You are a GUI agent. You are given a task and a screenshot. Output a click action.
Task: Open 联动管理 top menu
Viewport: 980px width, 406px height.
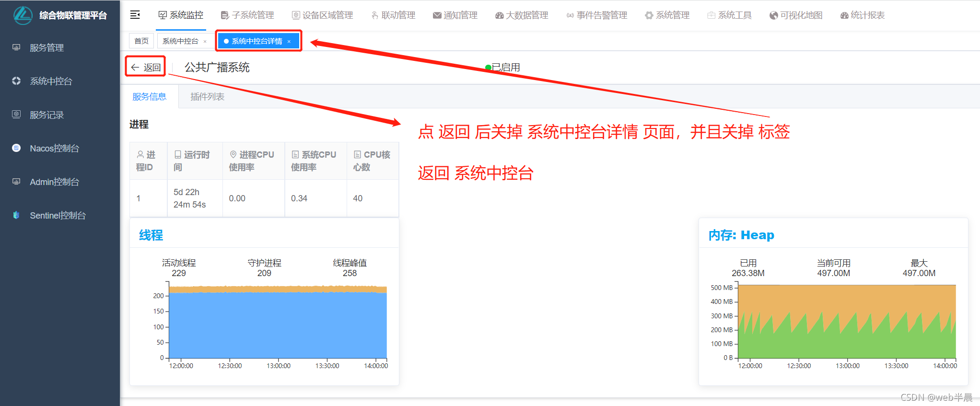393,15
